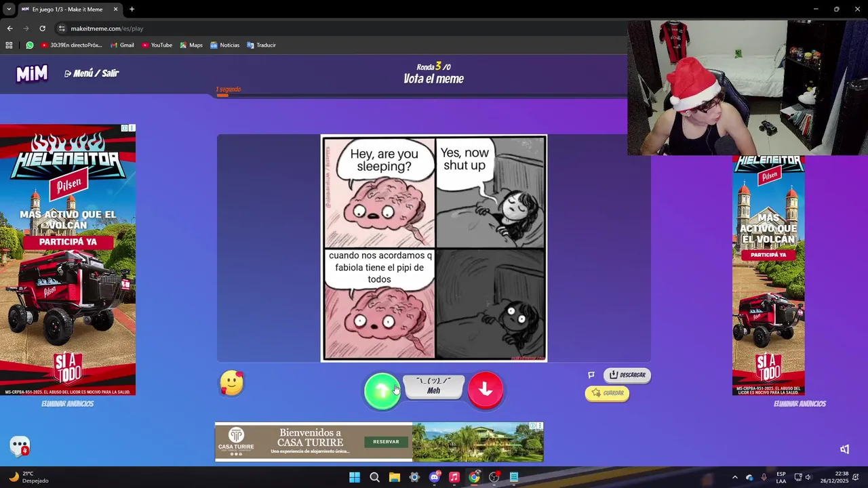The height and width of the screenshot is (488, 868).
Task: Open OBS Studio from the taskbar
Action: pyautogui.click(x=494, y=477)
